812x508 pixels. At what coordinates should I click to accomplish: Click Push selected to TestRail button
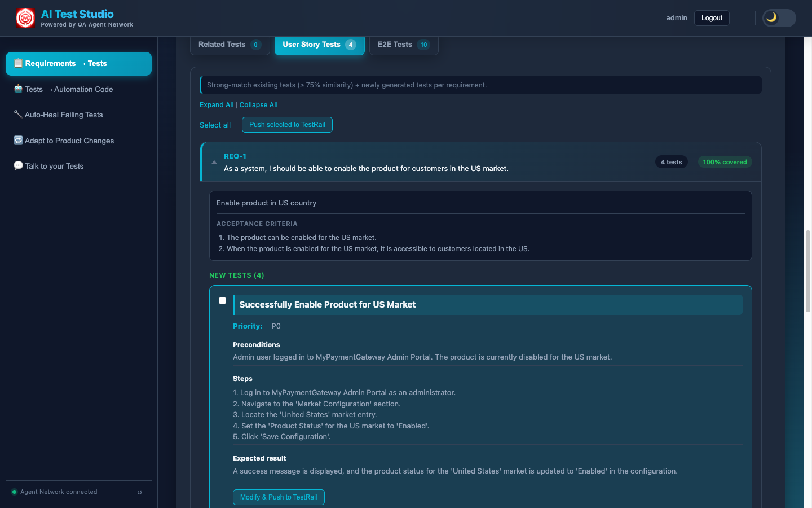[x=287, y=125]
